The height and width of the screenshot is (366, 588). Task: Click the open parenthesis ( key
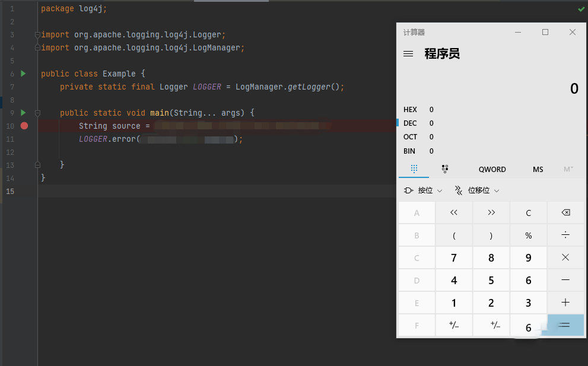pos(454,235)
